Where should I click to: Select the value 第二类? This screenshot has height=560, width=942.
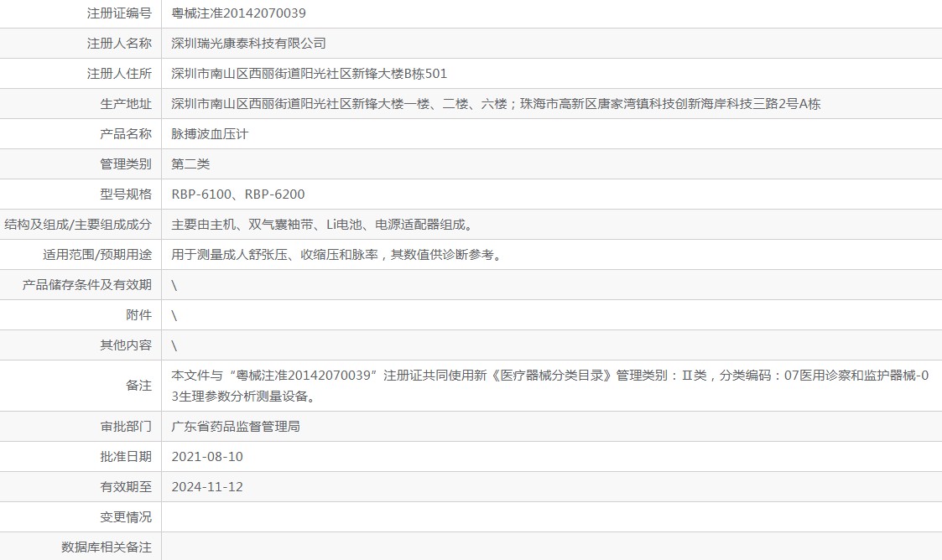pos(190,163)
